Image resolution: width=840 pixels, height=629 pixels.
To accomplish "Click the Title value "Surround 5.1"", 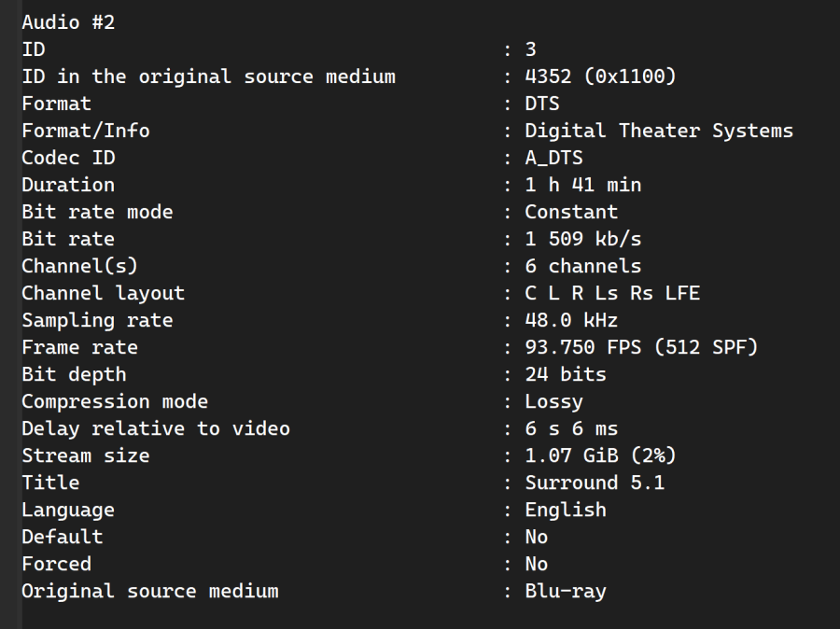I will click(595, 482).
